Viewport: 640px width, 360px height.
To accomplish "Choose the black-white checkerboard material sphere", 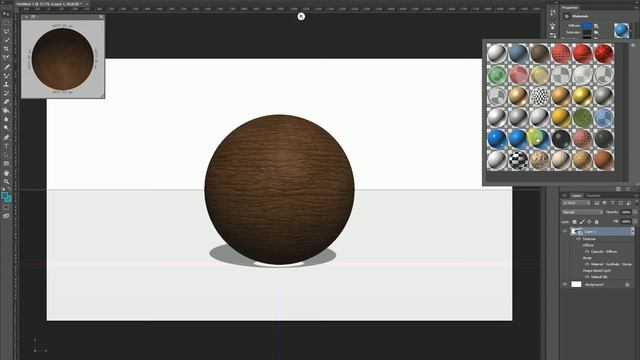I will tap(518, 160).
